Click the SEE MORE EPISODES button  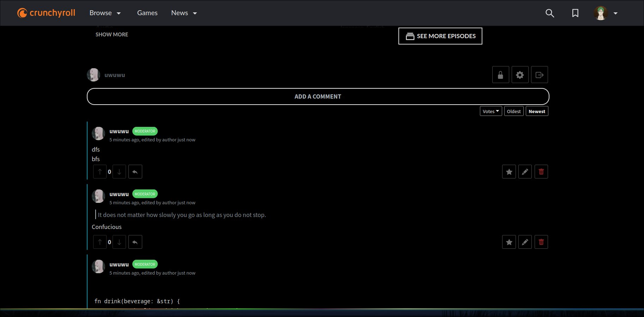click(440, 36)
